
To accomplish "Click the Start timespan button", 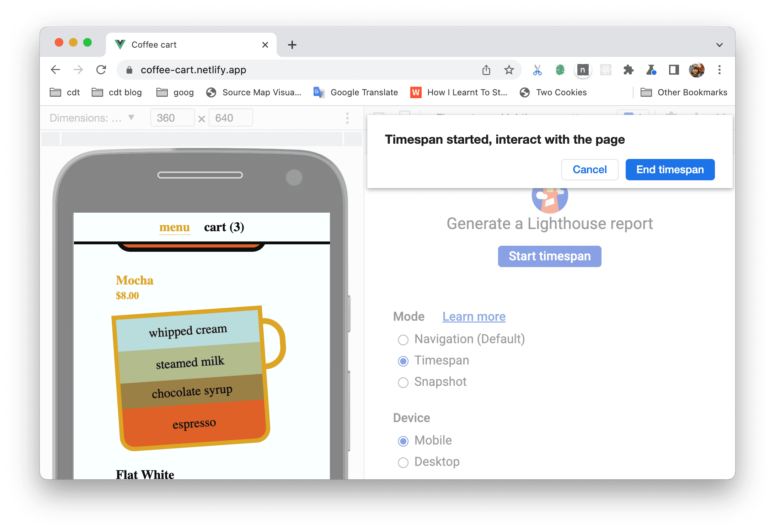I will [x=549, y=256].
